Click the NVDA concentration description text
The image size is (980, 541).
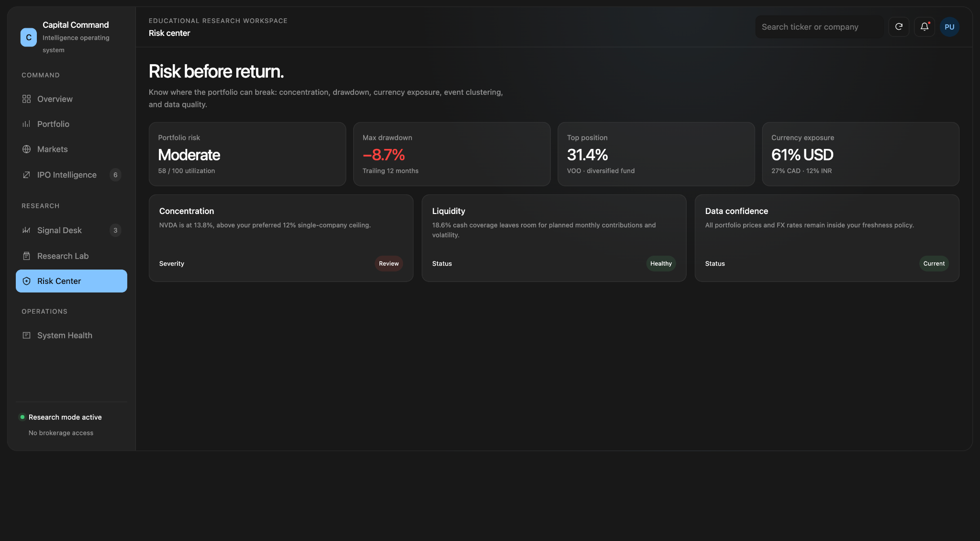click(x=265, y=225)
